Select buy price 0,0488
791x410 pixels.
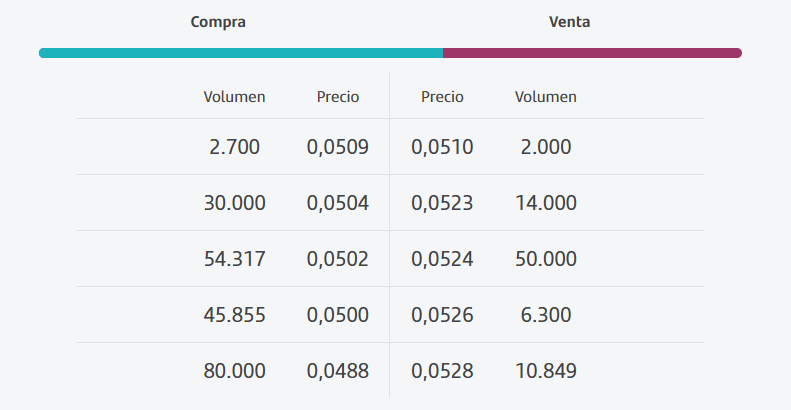(338, 371)
